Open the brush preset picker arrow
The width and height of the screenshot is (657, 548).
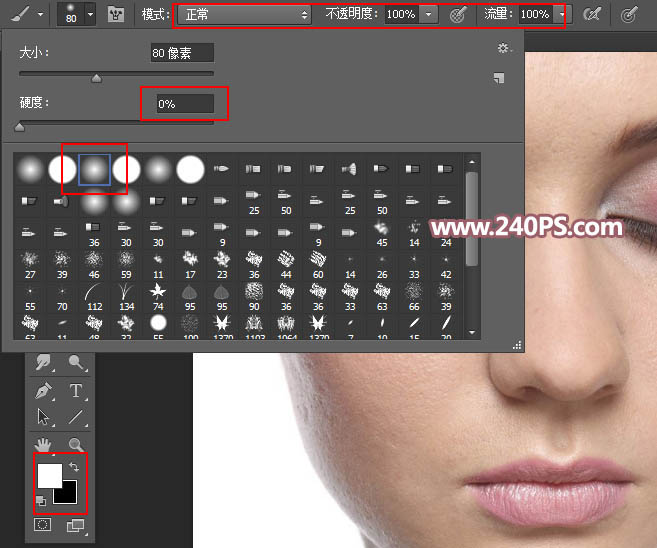click(91, 15)
